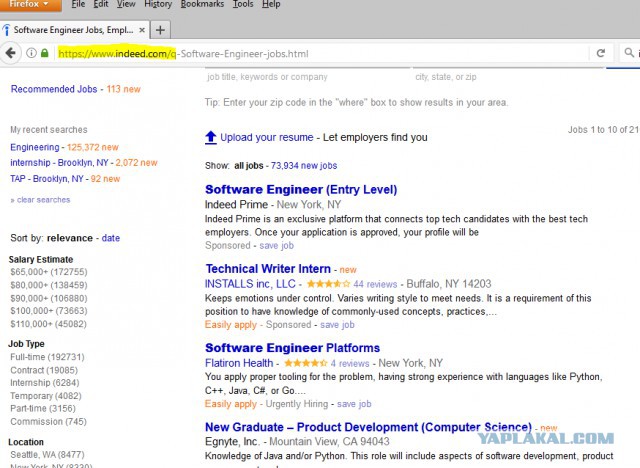This screenshot has height=468, width=640.
Task: Open a new tab with the plus button
Action: pyautogui.click(x=160, y=30)
